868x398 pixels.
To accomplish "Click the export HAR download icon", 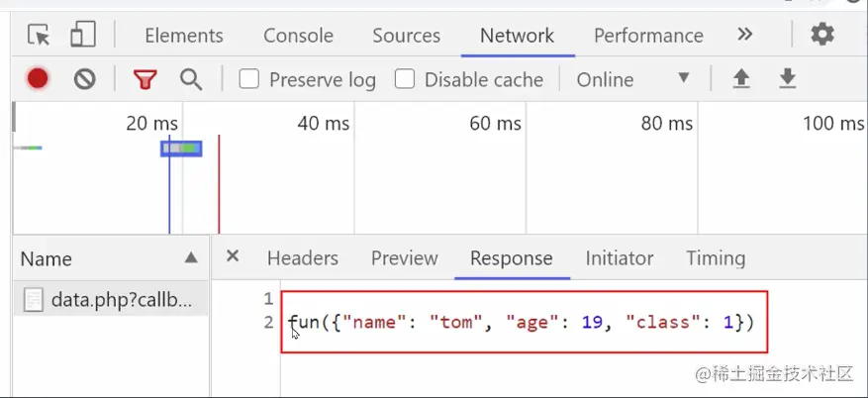I will [788, 79].
